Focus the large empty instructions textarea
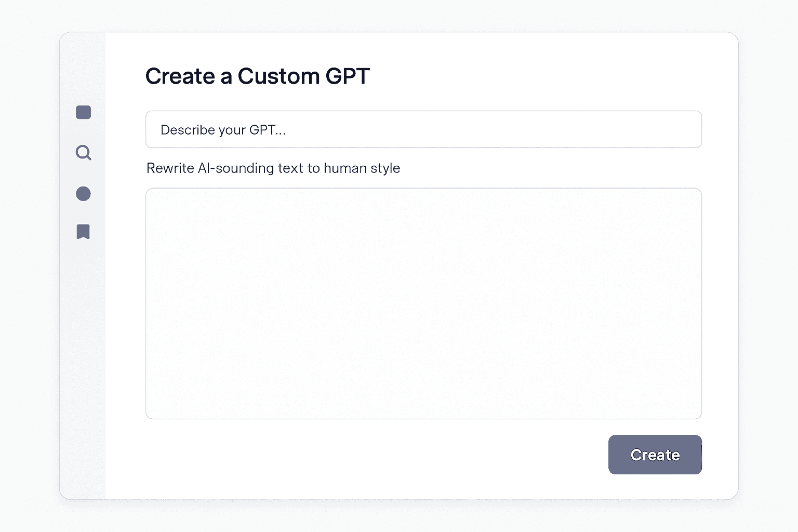This screenshot has height=532, width=798. (423, 303)
